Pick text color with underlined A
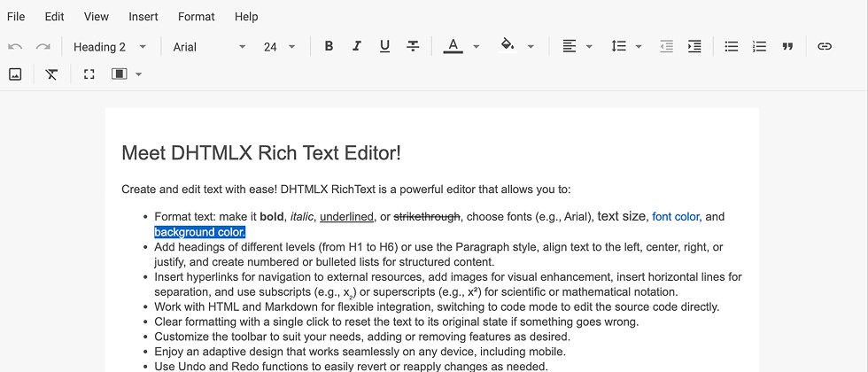 [453, 46]
